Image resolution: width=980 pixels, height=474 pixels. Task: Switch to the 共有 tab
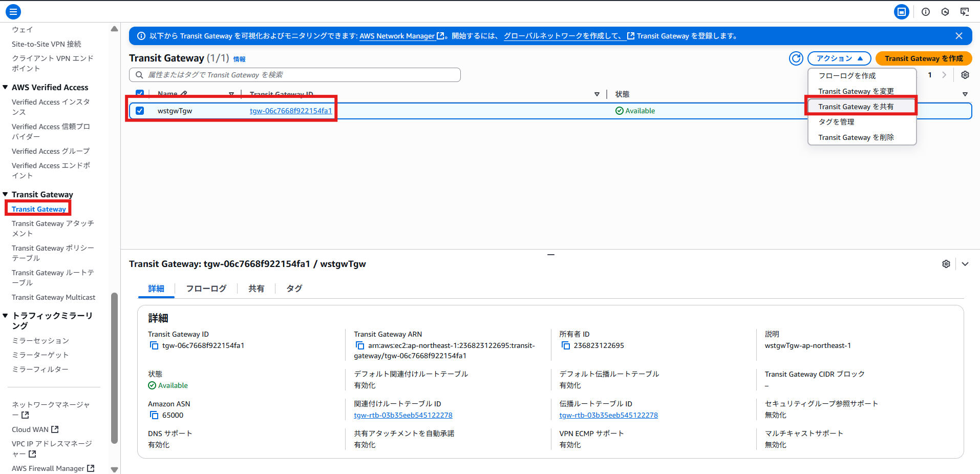click(257, 288)
